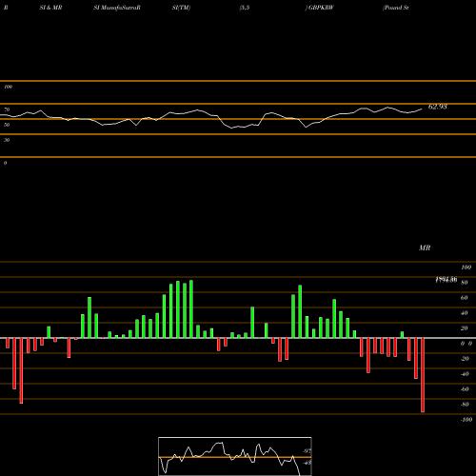Image resolution: width=476 pixels, height=476 pixels.
Task: Click the MR label above lower chart
Action: click(425, 248)
